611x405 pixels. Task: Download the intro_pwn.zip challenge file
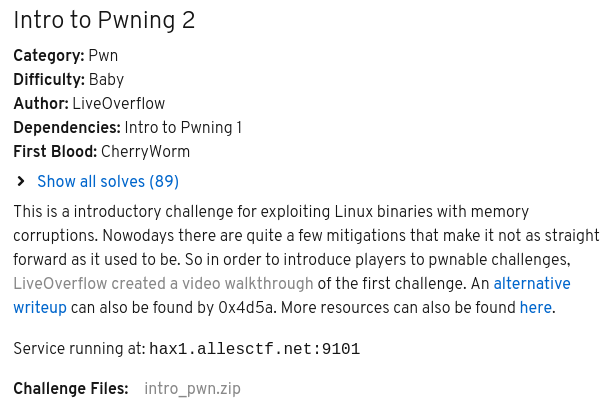pos(192,388)
